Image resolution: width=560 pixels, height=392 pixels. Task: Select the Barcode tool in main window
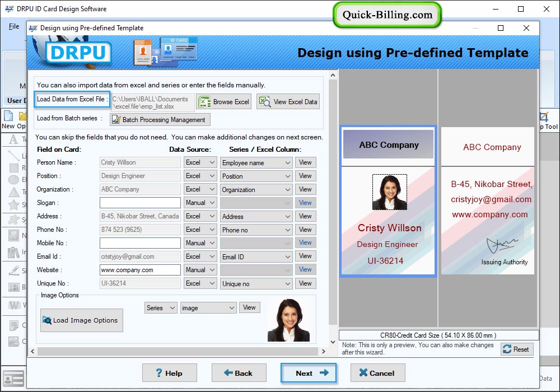tap(13, 287)
